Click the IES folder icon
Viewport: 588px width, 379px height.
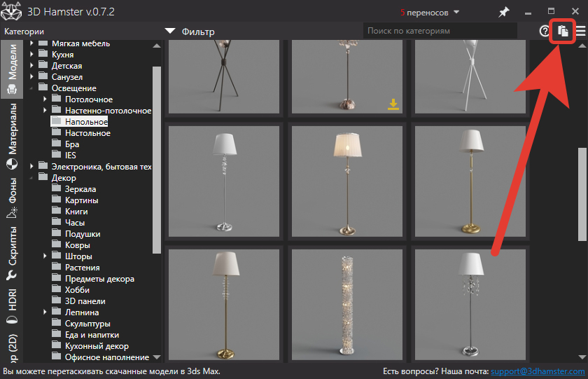pyautogui.click(x=56, y=155)
